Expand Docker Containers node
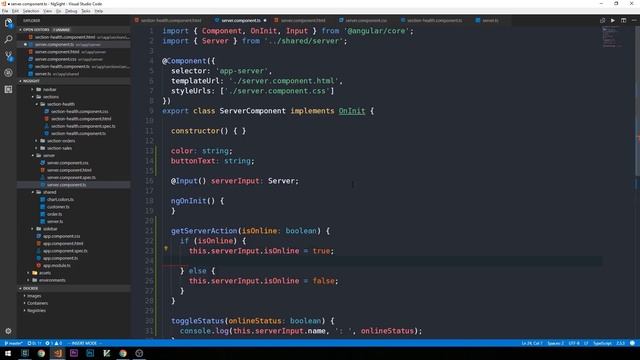Screen dimensions: 640x360 (38, 303)
